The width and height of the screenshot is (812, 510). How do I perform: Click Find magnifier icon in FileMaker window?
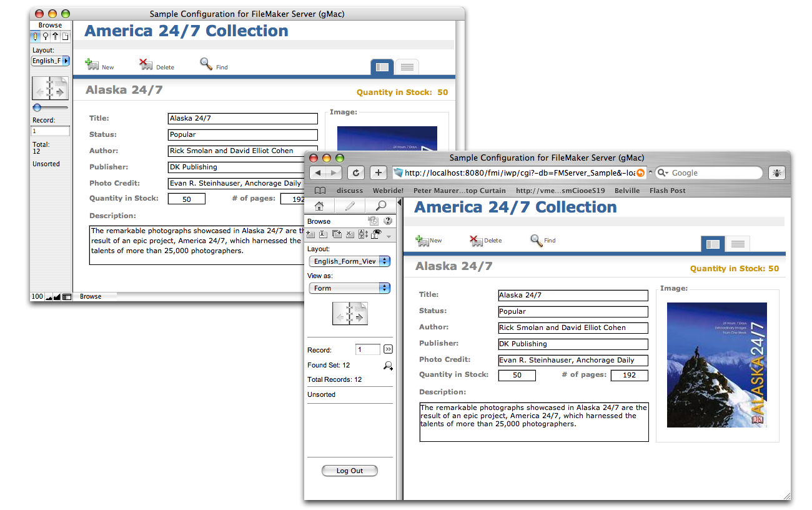(206, 63)
